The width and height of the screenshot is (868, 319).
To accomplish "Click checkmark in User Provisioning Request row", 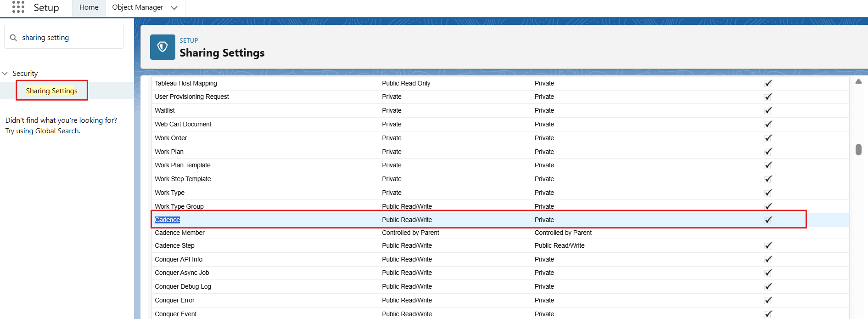I will click(768, 97).
